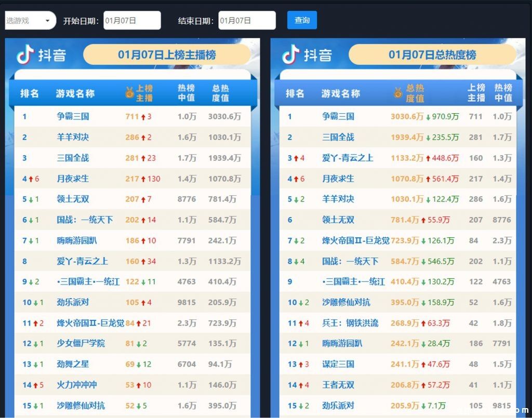Click 排名 column header in left table
532x418 pixels.
tap(30, 93)
